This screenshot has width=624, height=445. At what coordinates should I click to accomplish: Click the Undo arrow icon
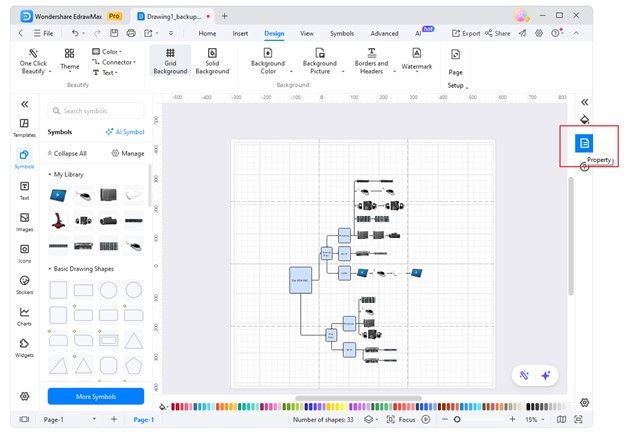(75, 33)
